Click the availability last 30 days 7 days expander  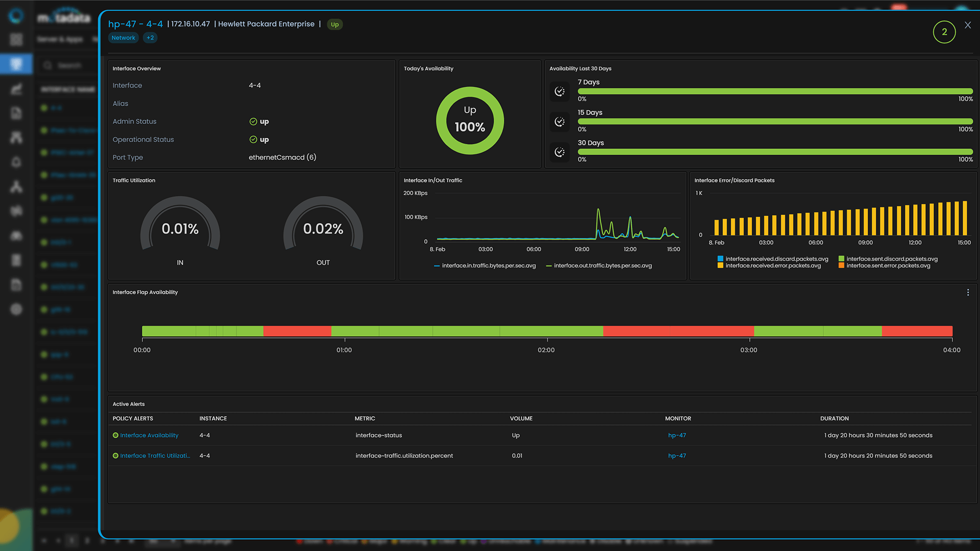(560, 91)
